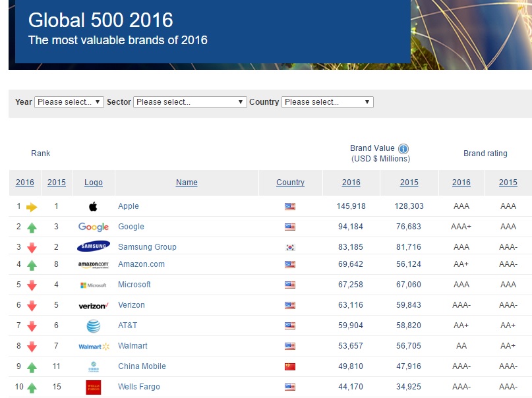Click Wells Fargo's 2015 value 34,925
The width and height of the screenshot is (532, 398).
point(409,387)
